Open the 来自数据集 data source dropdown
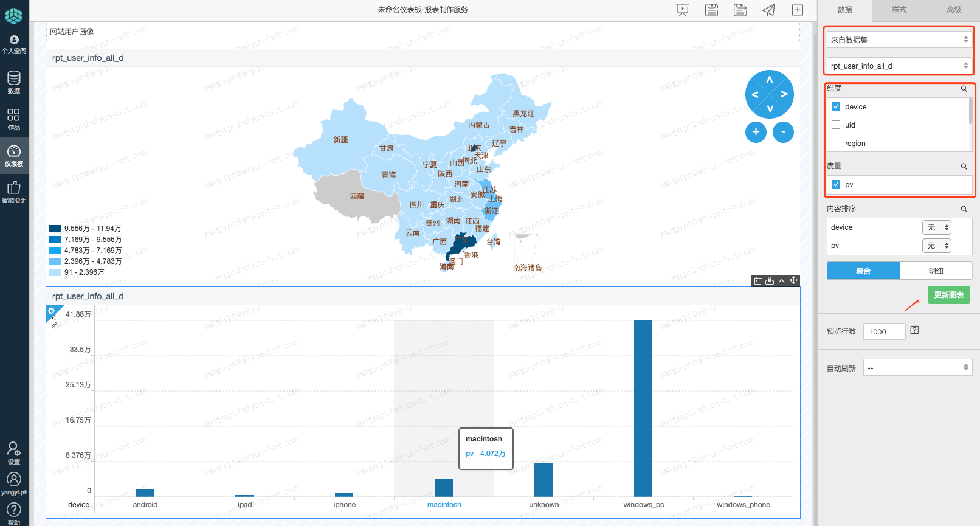This screenshot has height=526, width=980. click(900, 40)
